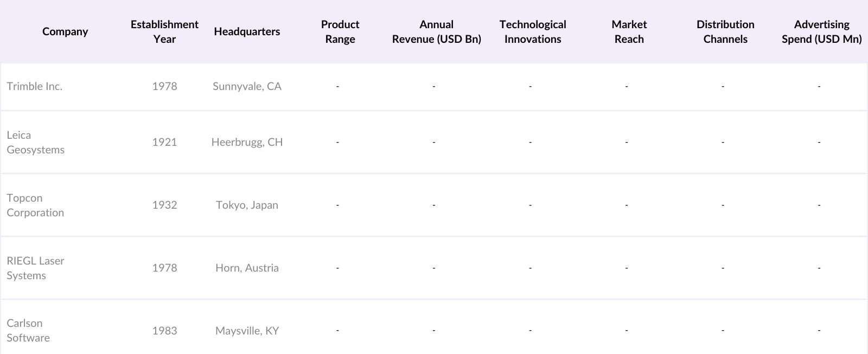Viewport: 868px width, 354px height.
Task: Select the Carlson Software company cell
Action: 28,330
